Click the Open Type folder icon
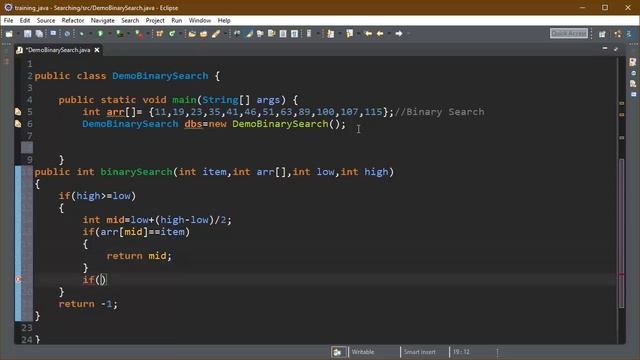Viewport: 640px width, 360px height. (x=192, y=34)
